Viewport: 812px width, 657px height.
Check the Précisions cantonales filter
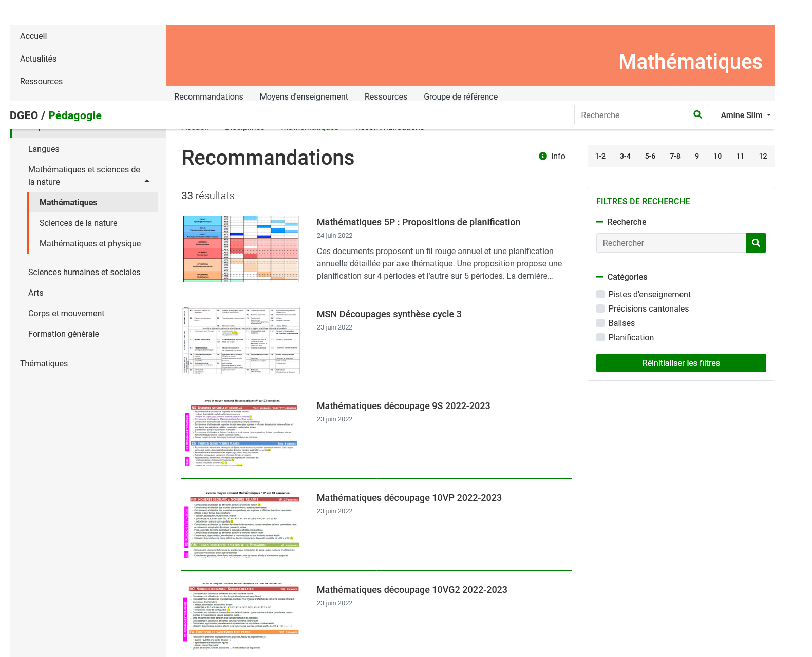pos(600,308)
